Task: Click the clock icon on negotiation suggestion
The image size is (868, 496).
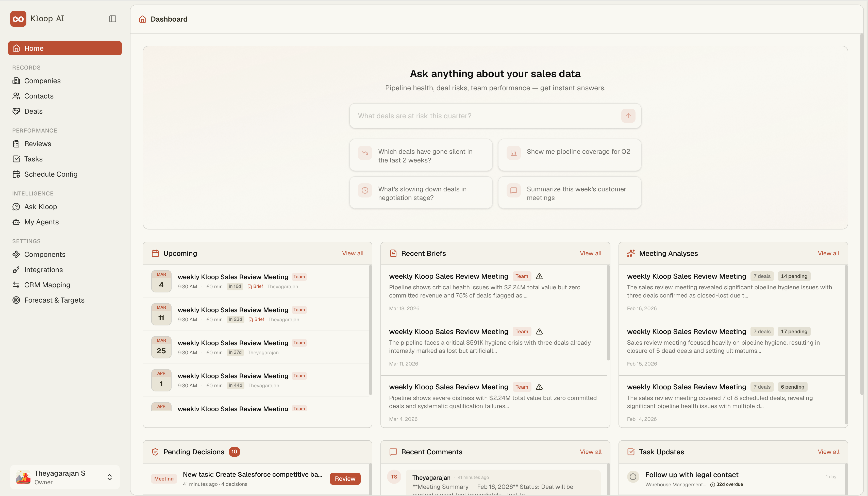Action: [364, 190]
